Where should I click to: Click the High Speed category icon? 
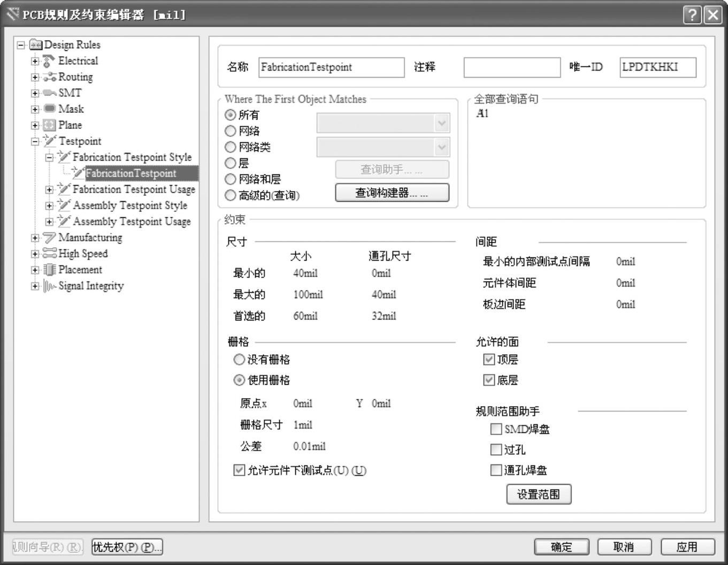(x=49, y=254)
